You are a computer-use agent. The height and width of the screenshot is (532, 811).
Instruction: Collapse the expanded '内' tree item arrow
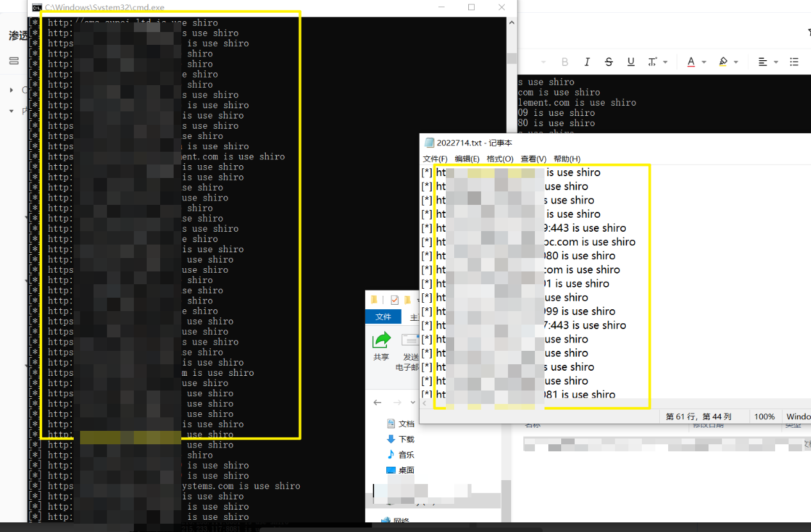(12, 111)
